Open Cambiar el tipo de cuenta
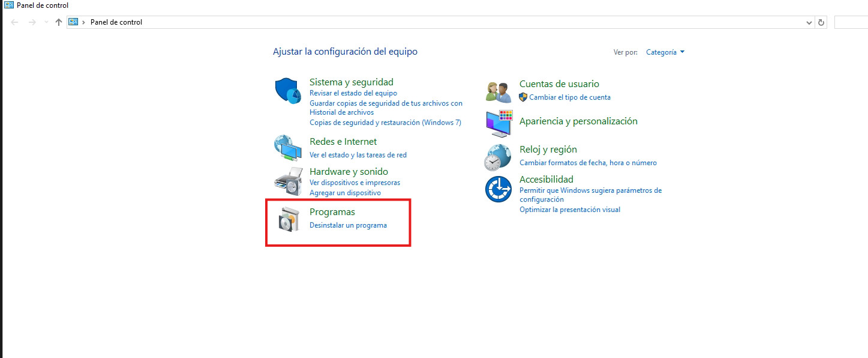 point(569,97)
